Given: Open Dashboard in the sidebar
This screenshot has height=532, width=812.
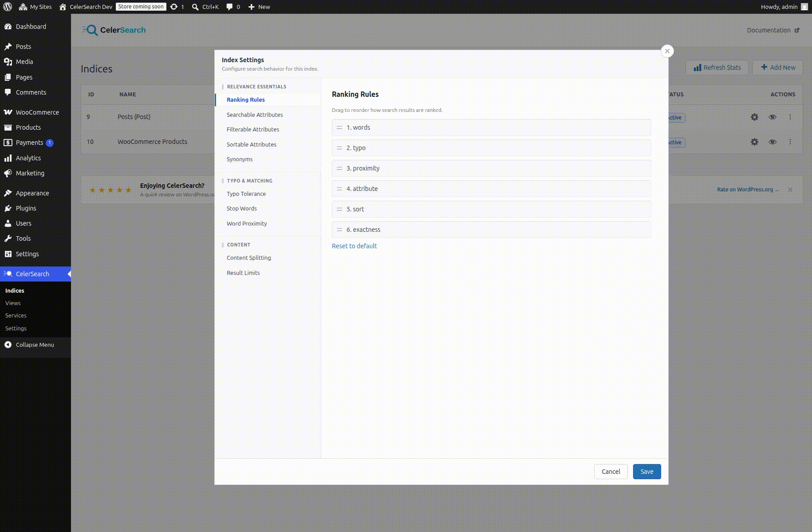Looking at the screenshot, I should tap(35, 27).
